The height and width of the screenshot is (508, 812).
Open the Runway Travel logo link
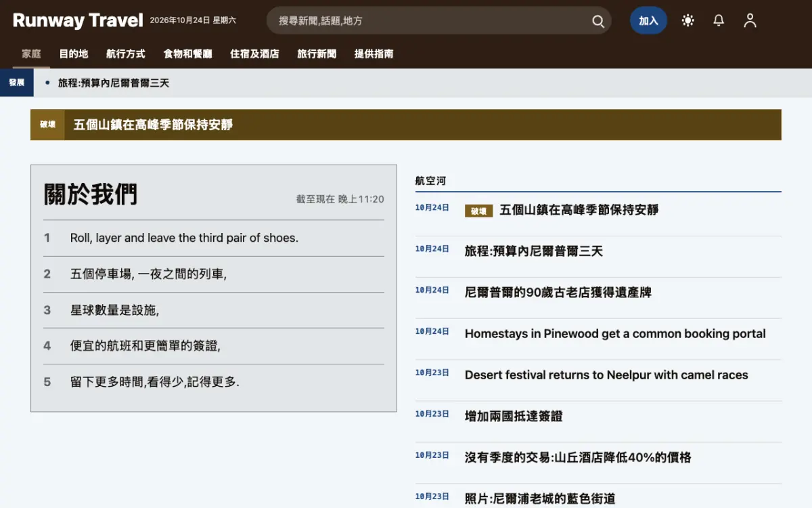pos(78,20)
